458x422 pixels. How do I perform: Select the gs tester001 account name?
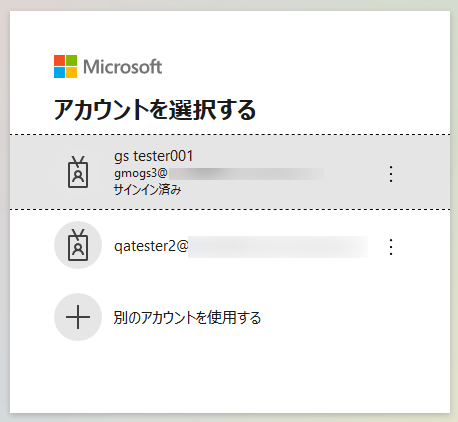point(153,156)
